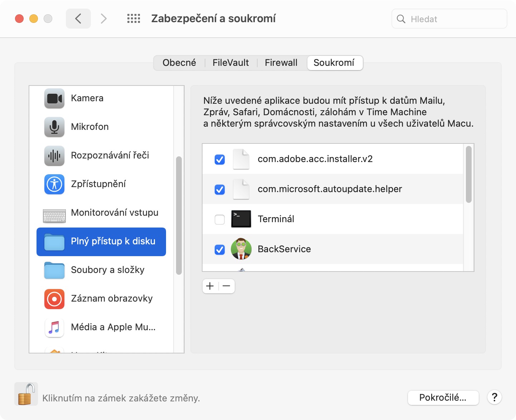The height and width of the screenshot is (420, 516).
Task: Select the Mikrofon microphone icon
Action: 54,127
